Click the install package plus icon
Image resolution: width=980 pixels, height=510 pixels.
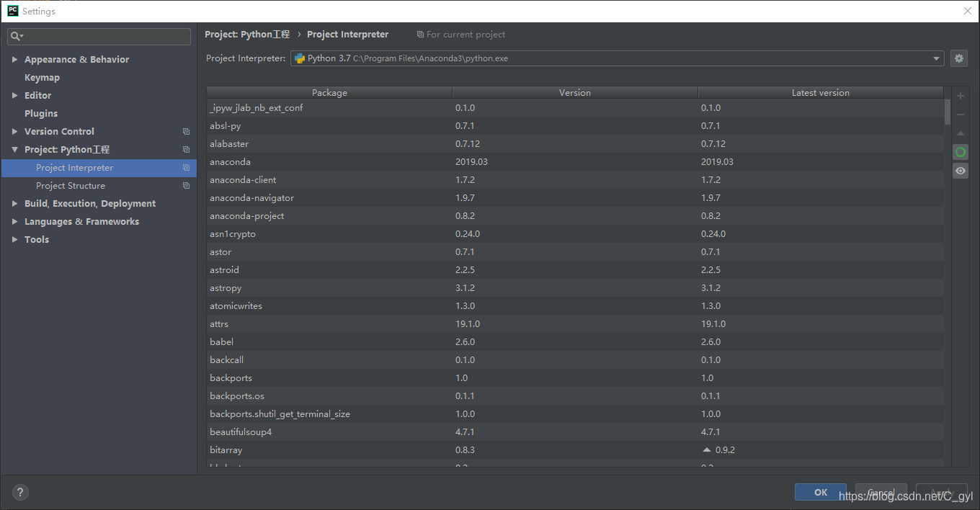961,96
